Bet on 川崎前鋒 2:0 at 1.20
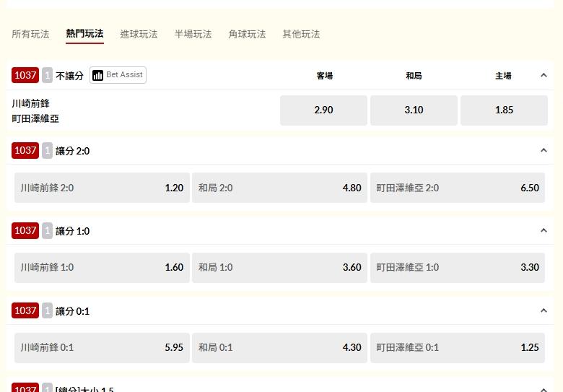Screen dimensions: 563x392 (x=102, y=188)
